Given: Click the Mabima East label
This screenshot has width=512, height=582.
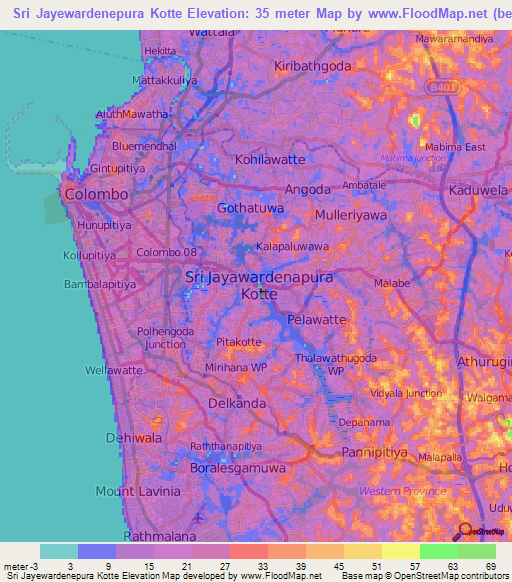Looking at the screenshot, I should coord(455,147).
